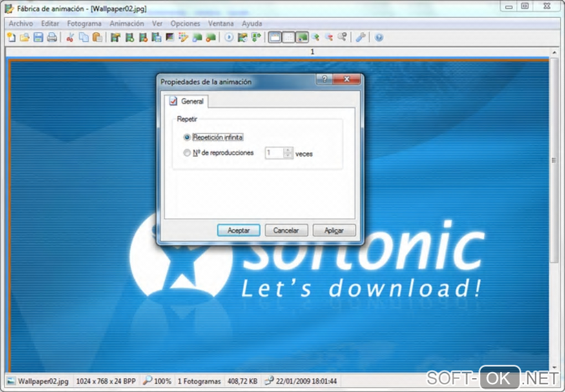
Task: Click the 408,72 KB status entry
Action: (x=243, y=381)
